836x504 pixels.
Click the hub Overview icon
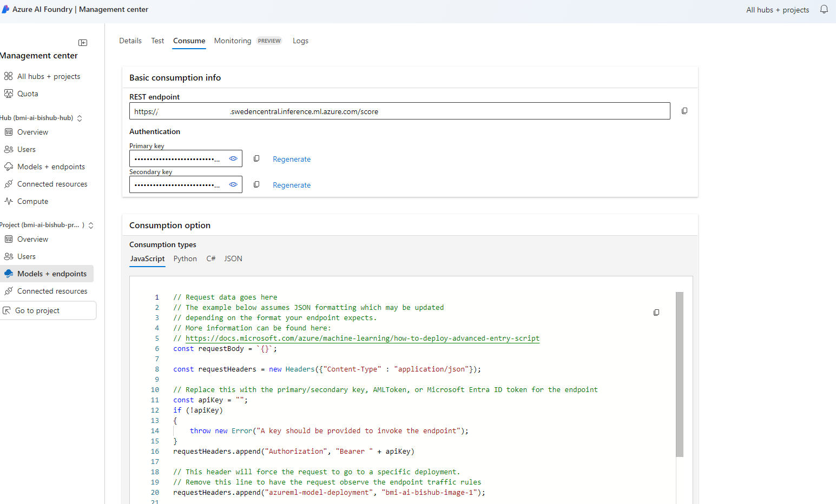9,132
